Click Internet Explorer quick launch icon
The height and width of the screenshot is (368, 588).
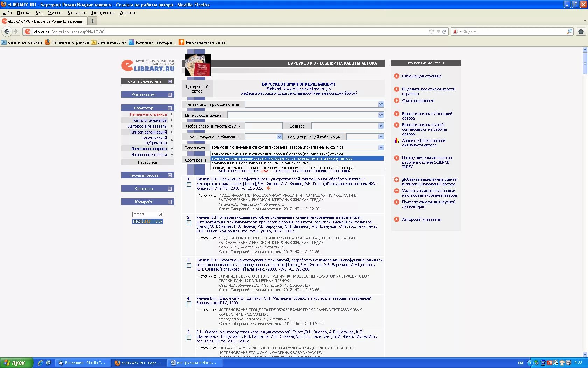coord(41,363)
